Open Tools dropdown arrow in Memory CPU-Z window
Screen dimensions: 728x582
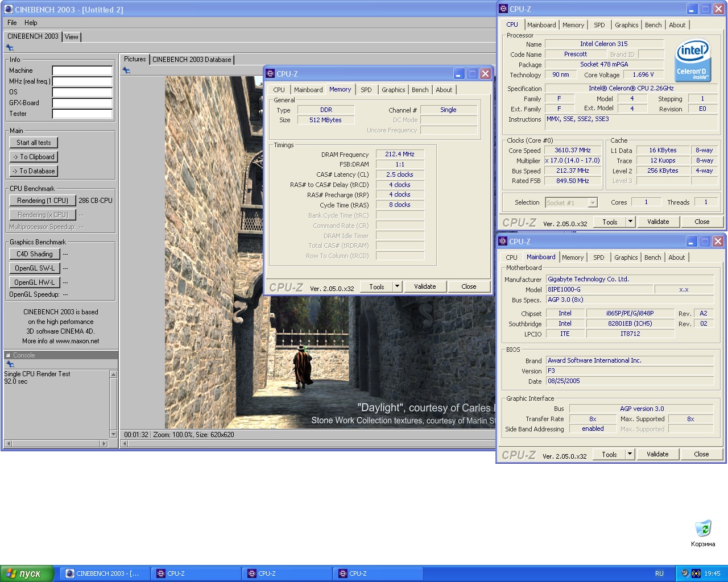point(397,286)
